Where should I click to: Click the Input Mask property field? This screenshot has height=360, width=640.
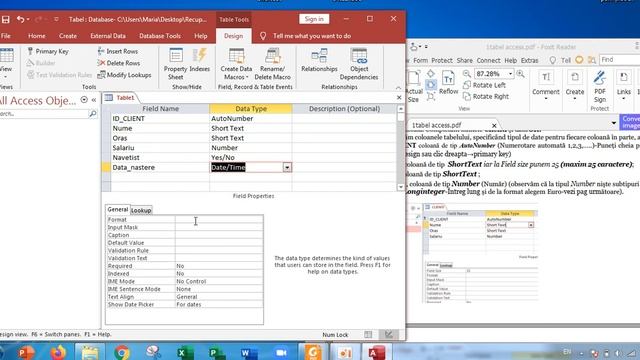(x=219, y=227)
